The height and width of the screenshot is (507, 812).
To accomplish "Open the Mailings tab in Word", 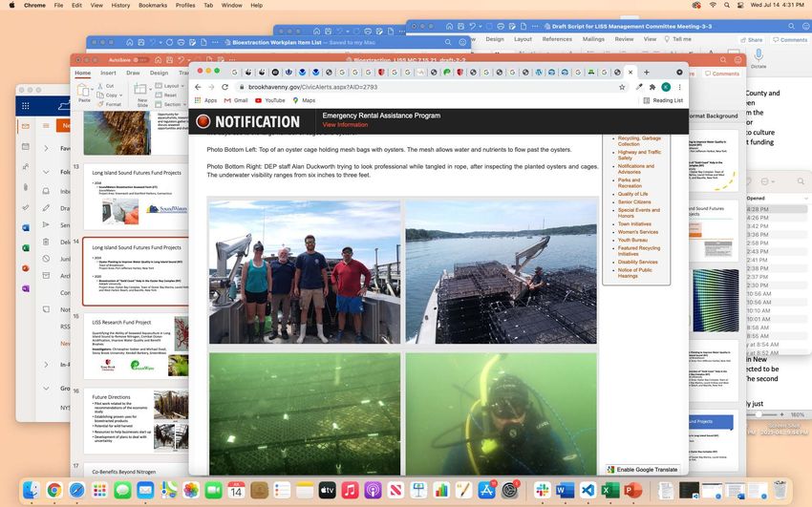I will tap(593, 39).
